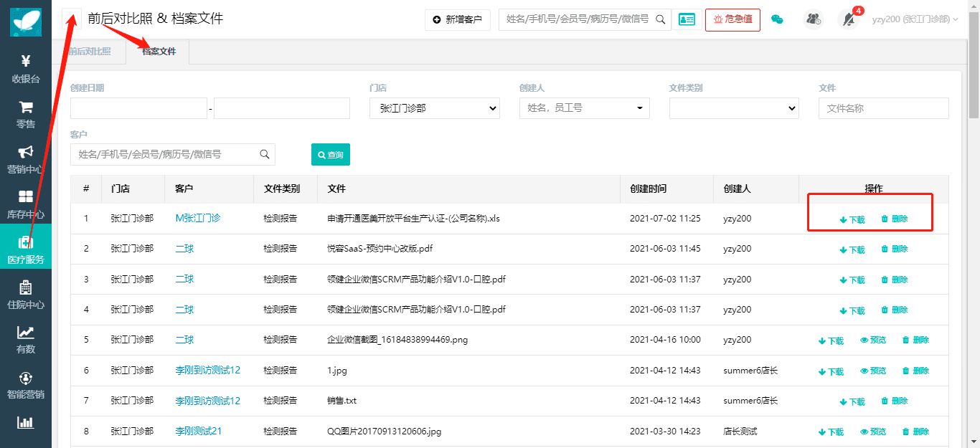Viewport: 980px width, 448px height.
Task: Switch to the 前后对比照 tab
Action: (89, 52)
